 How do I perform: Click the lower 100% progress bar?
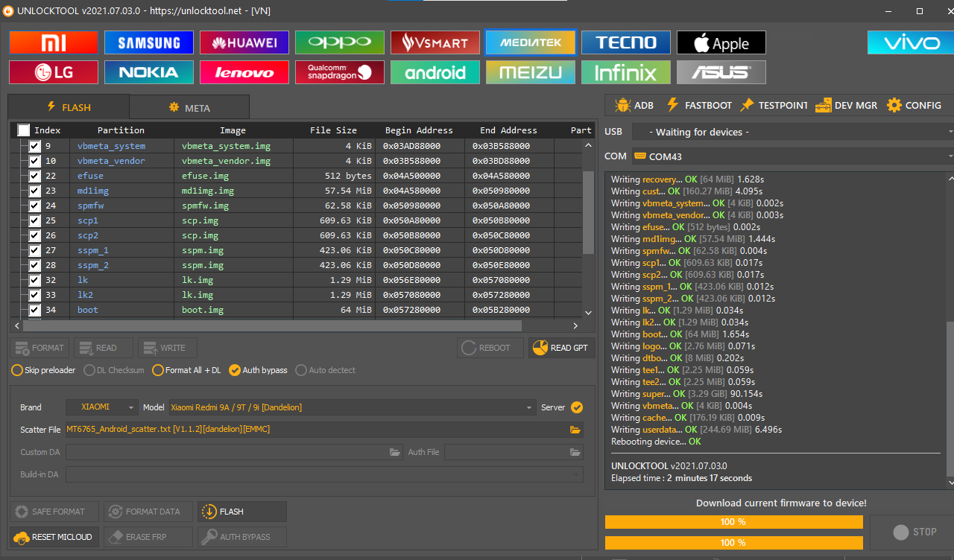733,542
